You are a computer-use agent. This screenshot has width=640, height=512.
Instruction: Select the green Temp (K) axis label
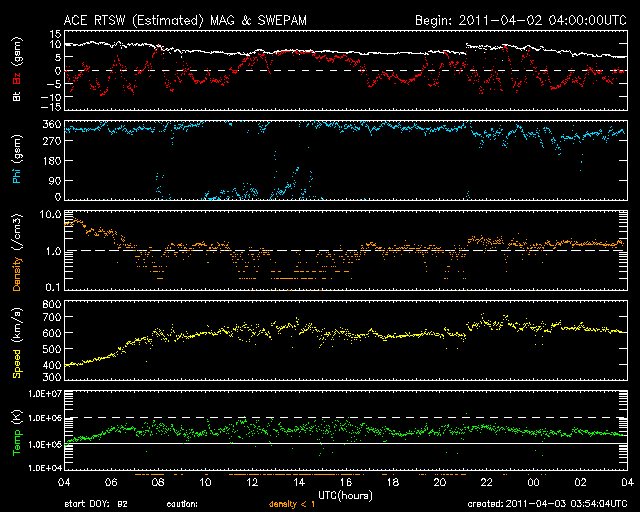pyautogui.click(x=17, y=430)
